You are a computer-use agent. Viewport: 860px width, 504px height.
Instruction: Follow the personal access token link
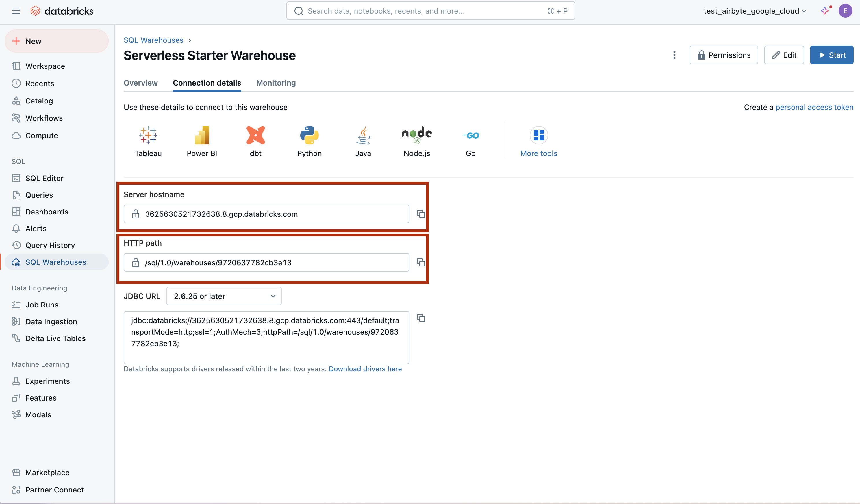point(814,107)
